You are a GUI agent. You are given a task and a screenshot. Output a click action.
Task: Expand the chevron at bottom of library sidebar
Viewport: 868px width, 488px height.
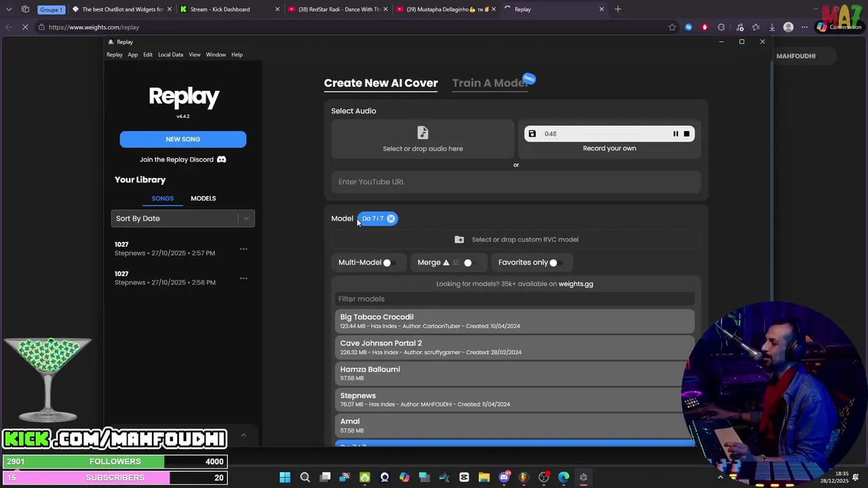click(x=243, y=435)
